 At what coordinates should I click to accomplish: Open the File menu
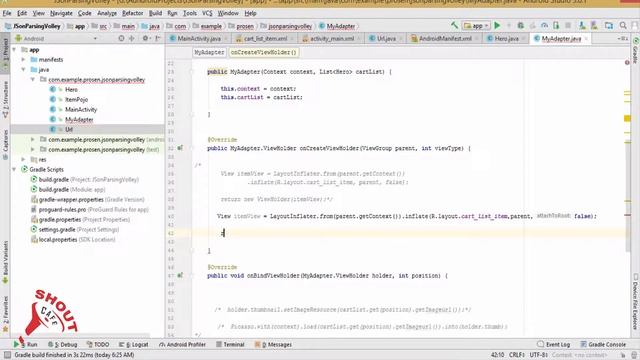(x=7, y=13)
